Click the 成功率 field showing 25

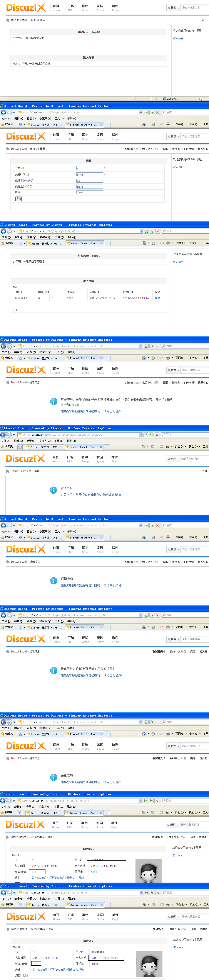pos(89,181)
